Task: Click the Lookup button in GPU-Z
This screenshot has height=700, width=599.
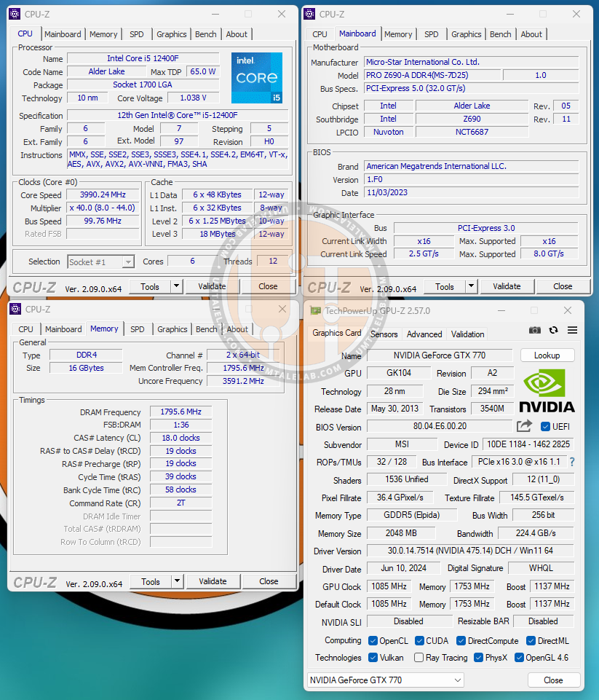Action: click(x=547, y=355)
